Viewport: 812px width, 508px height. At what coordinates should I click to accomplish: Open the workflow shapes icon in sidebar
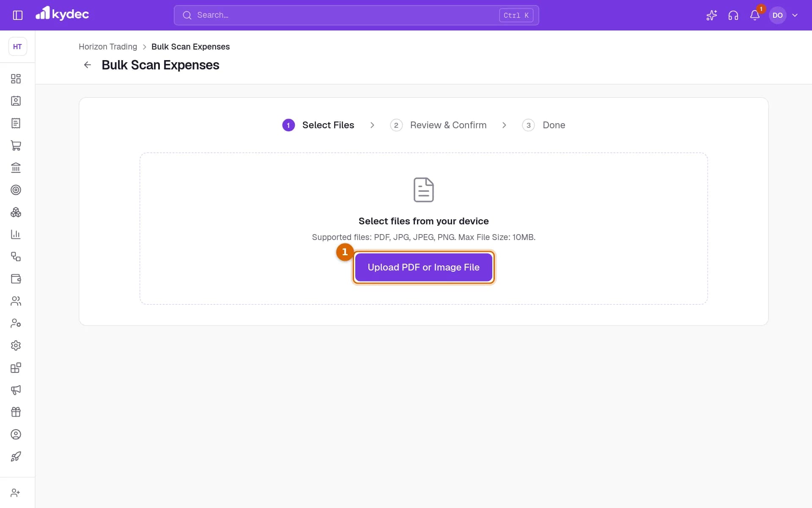coord(16,257)
